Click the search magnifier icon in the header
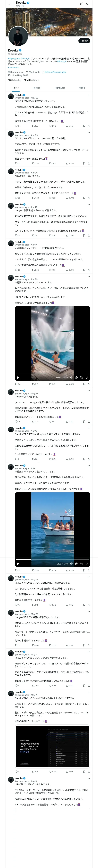The height and width of the screenshot is (868, 98). coord(88,4)
